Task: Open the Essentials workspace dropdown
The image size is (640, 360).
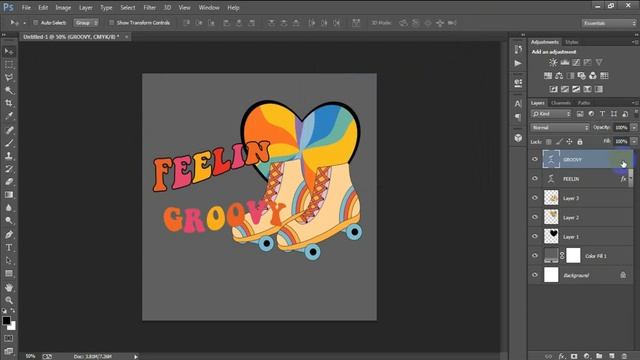Action: 609,23
